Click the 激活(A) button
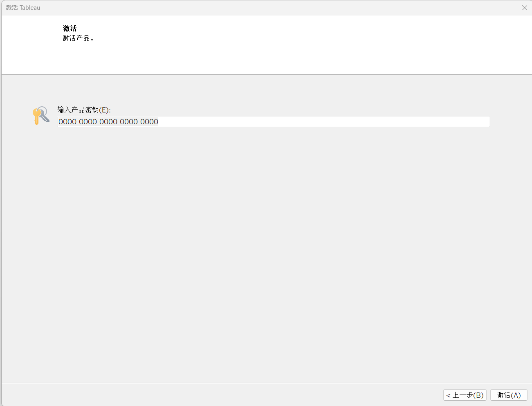 pos(509,395)
